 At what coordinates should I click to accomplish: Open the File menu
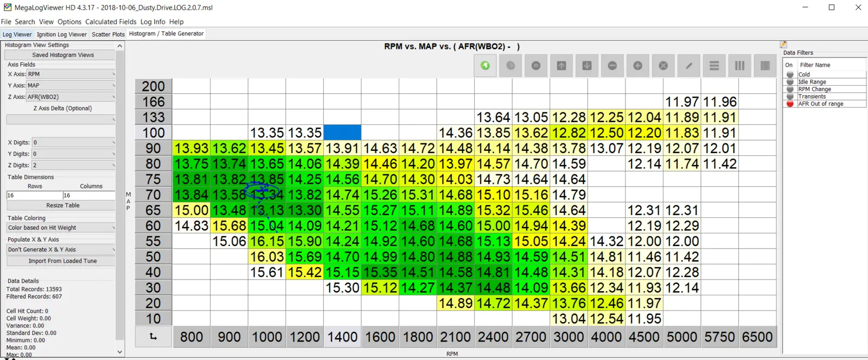6,22
